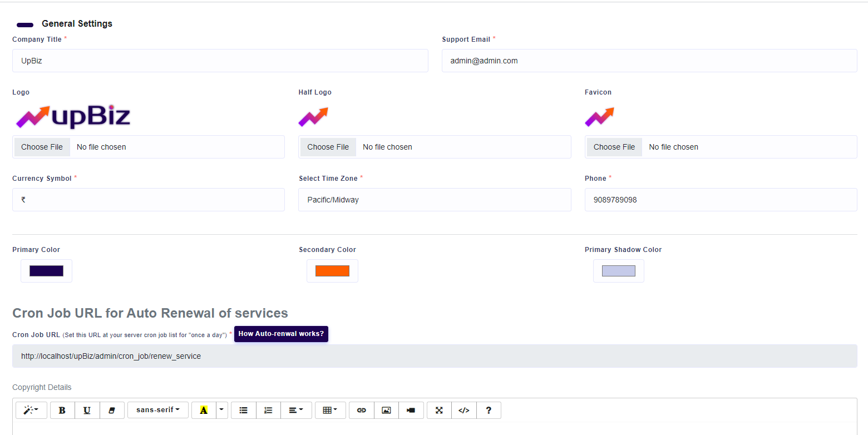Click the insert link icon
This screenshot has width=868, height=435.
362,410
